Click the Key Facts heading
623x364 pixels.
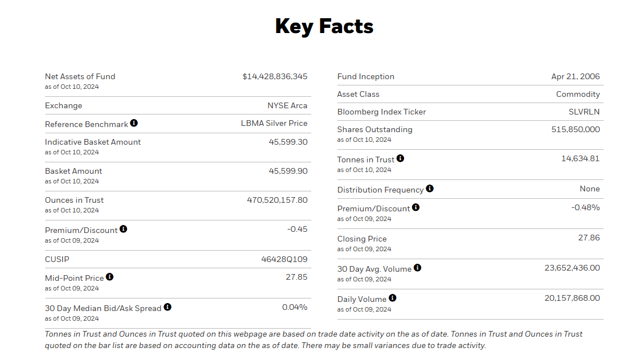pos(324,26)
